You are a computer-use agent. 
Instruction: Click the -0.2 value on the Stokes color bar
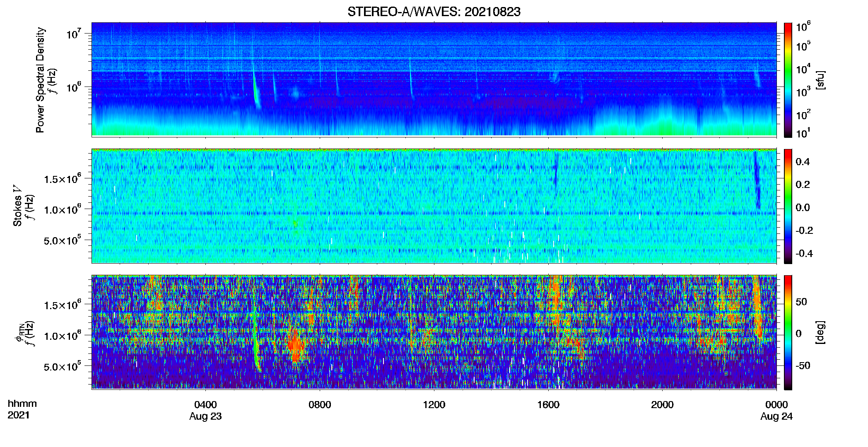coord(804,231)
